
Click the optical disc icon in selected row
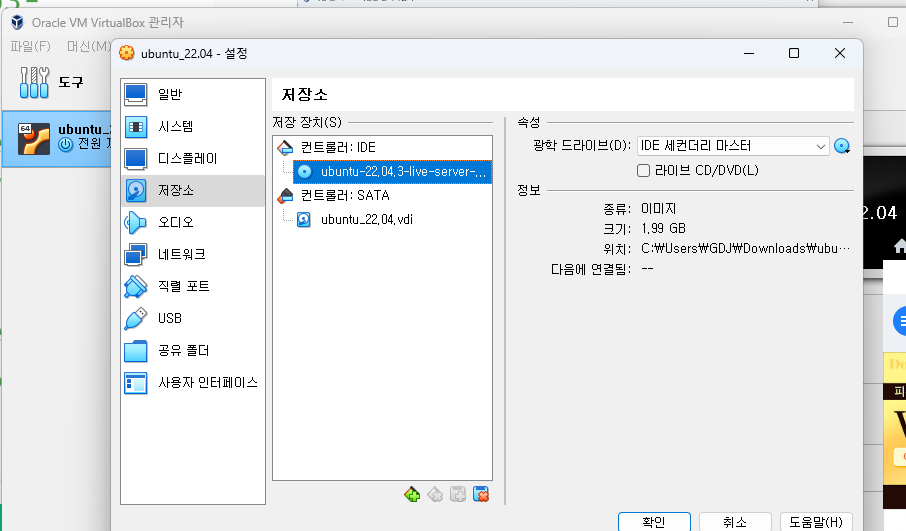click(305, 172)
